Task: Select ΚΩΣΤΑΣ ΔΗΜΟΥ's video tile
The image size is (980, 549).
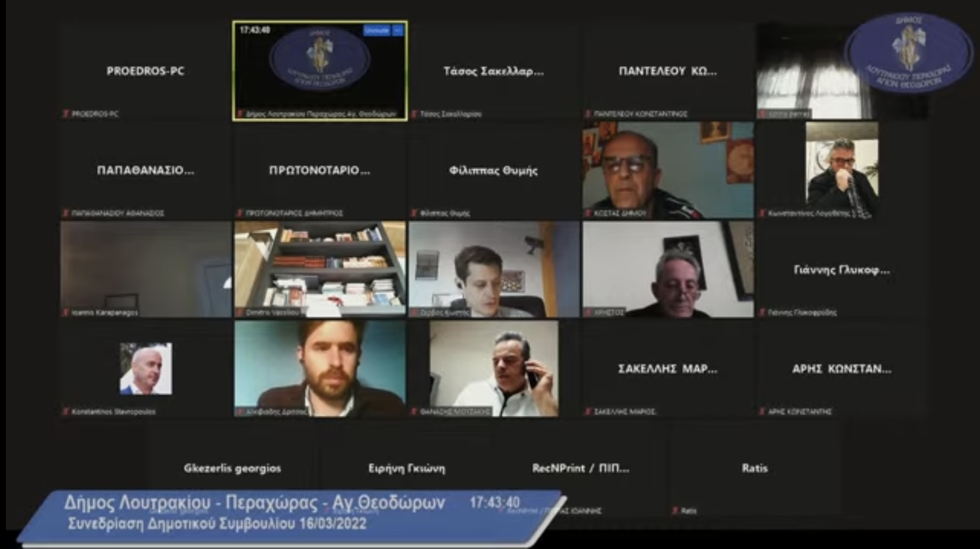Action: tap(668, 170)
